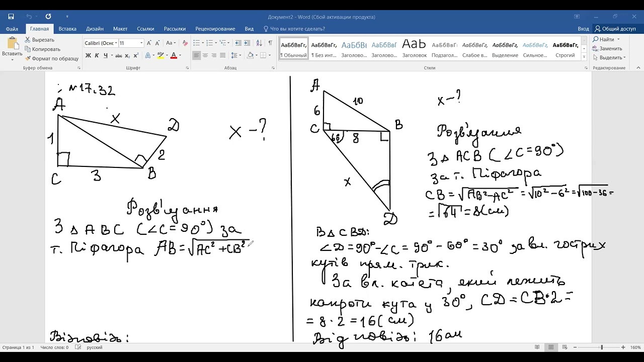Image resolution: width=644 pixels, height=362 pixels.
Task: Open the Вставка ribbon tab
Action: (67, 29)
